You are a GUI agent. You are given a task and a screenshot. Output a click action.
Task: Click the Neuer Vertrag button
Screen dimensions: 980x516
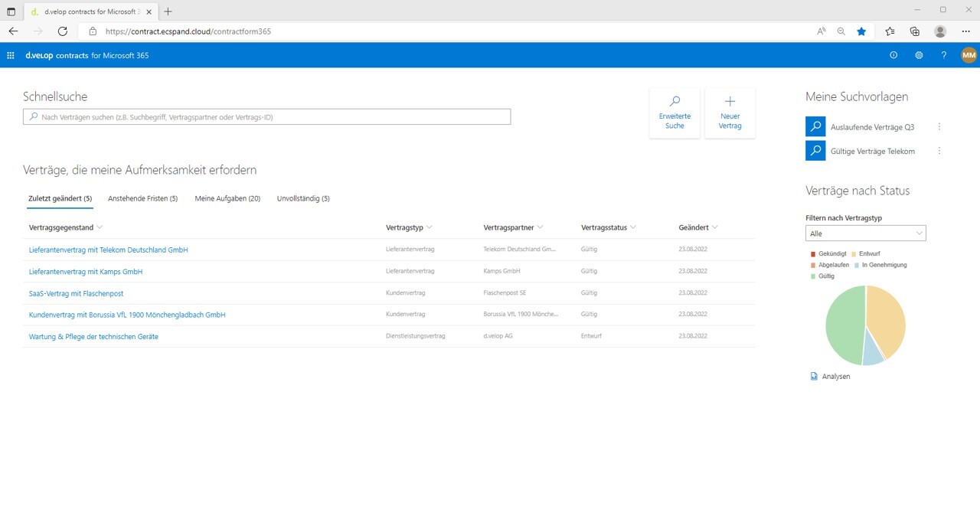click(x=730, y=113)
